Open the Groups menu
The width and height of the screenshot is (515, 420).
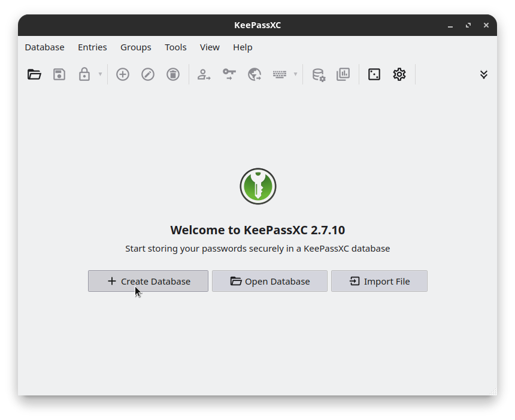pos(136,47)
